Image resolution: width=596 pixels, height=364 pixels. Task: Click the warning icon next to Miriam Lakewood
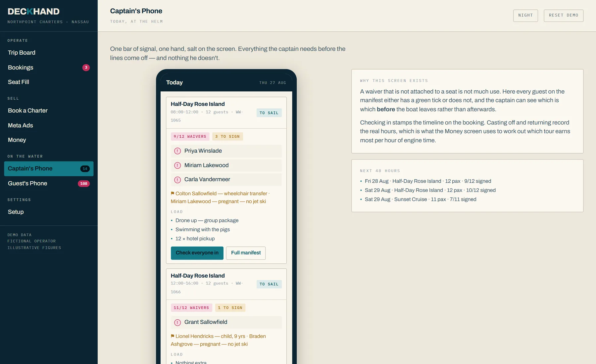(x=177, y=165)
